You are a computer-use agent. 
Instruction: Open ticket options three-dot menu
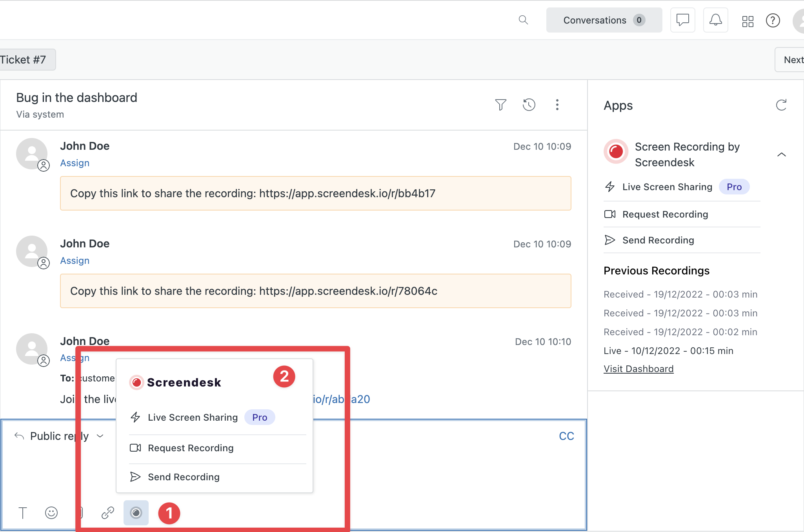pos(557,105)
